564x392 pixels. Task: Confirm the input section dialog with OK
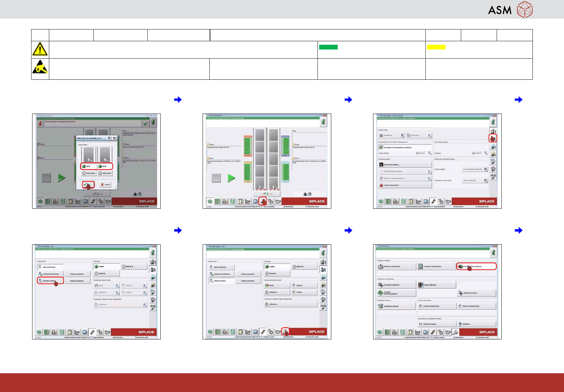tap(88, 184)
